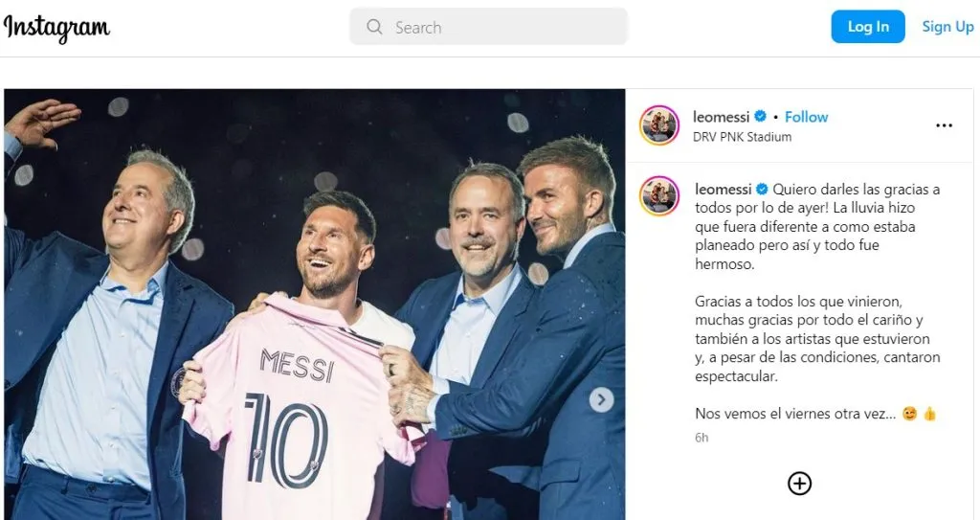Open leomessi profile from header username
This screenshot has width=980, height=520.
tap(722, 117)
